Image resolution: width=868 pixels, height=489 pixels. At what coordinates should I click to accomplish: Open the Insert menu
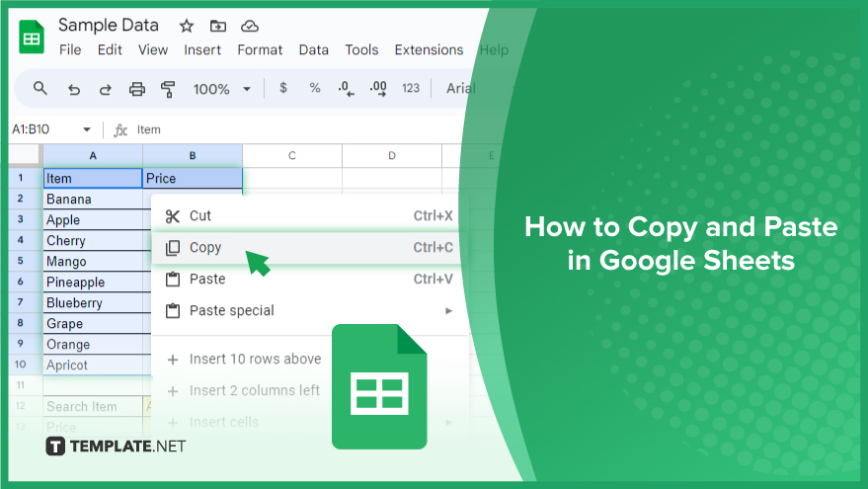tap(202, 49)
